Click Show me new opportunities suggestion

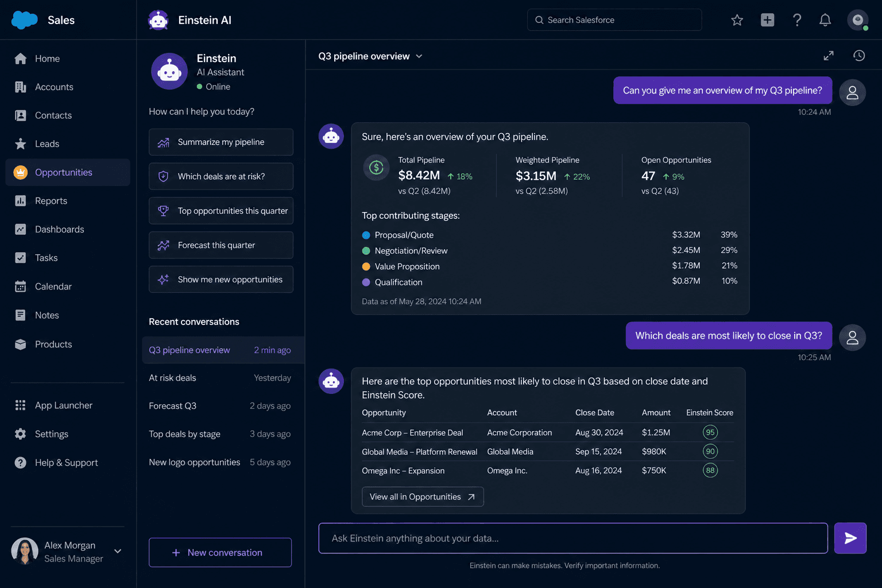221,280
